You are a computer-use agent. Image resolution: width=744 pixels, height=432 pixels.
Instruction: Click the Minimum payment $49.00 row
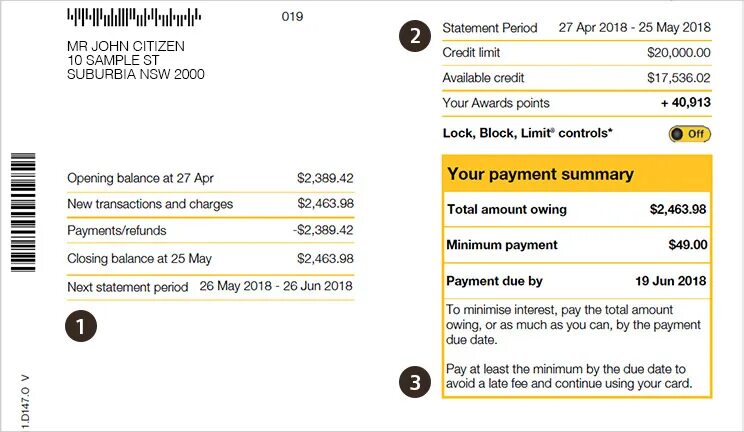[576, 244]
